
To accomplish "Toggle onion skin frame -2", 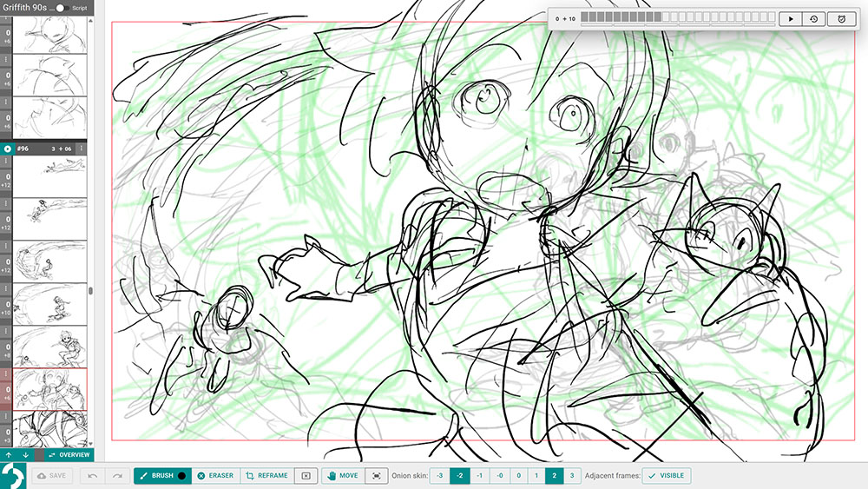I will [x=459, y=476].
